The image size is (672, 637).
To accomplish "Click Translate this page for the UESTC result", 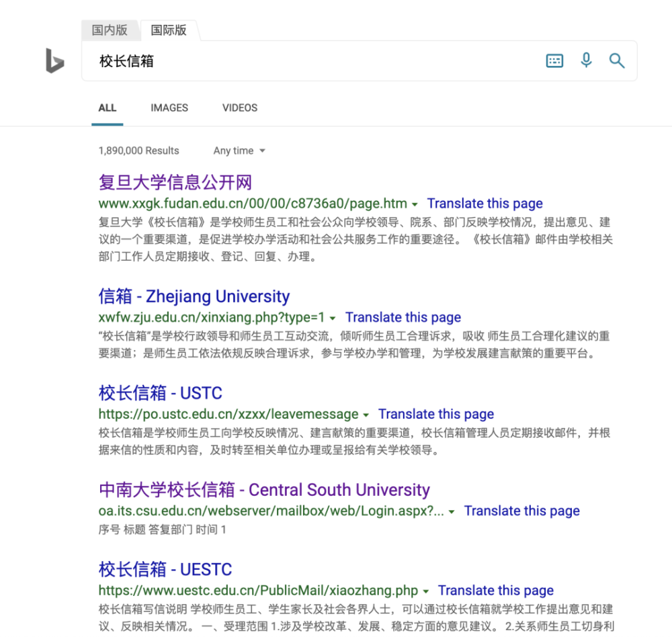I will [x=495, y=590].
